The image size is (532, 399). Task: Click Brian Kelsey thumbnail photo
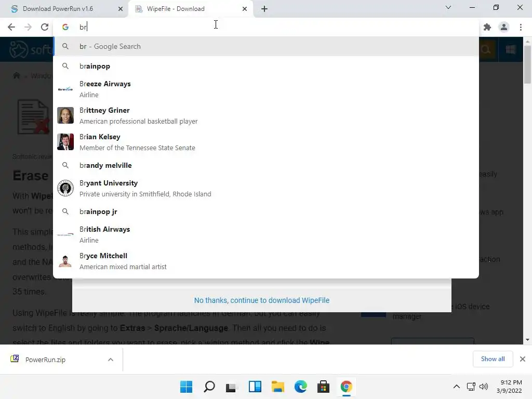click(65, 142)
